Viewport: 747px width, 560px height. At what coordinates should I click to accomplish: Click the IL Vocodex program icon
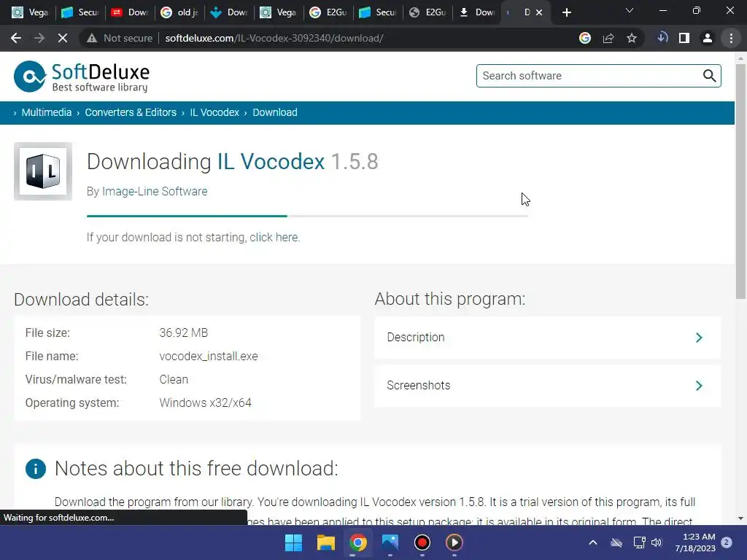[43, 171]
